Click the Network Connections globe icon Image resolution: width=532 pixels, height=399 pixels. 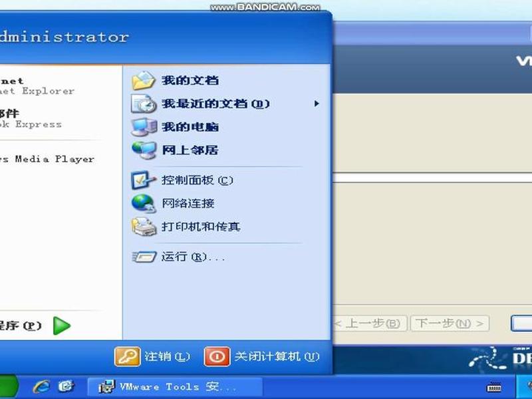144,203
